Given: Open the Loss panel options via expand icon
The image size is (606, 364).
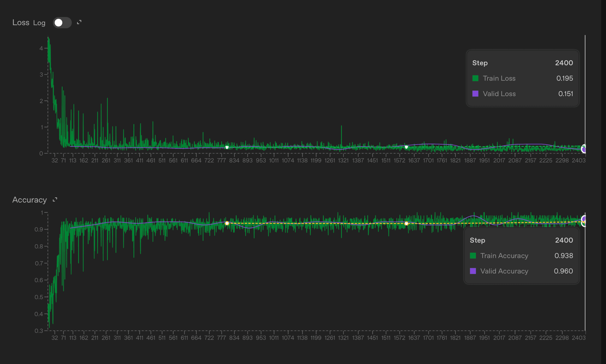Looking at the screenshot, I should [79, 22].
